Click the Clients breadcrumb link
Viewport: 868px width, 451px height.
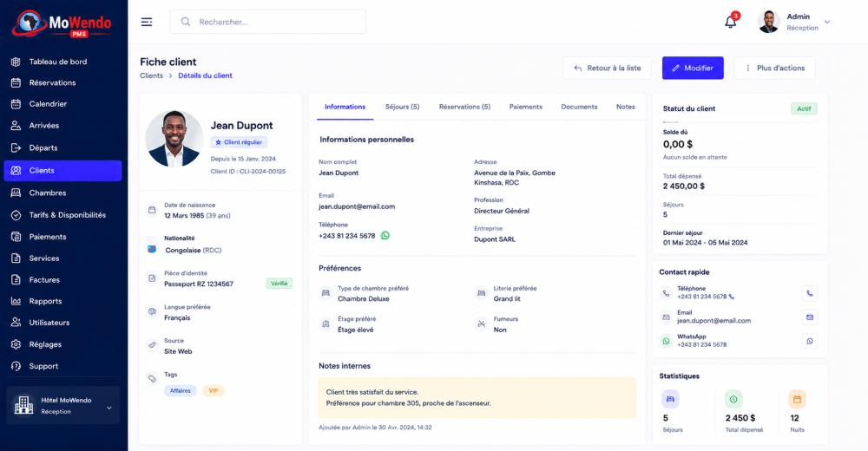(151, 75)
